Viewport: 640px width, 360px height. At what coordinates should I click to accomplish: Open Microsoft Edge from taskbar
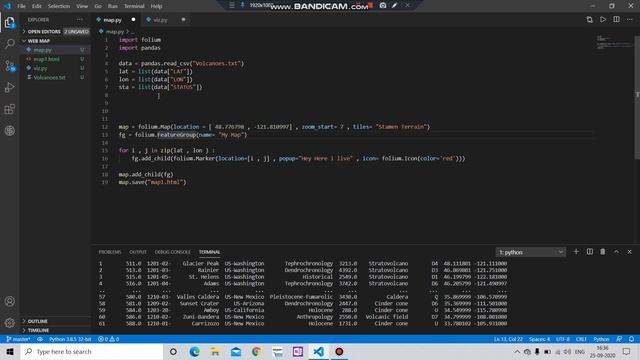[x=194, y=351]
